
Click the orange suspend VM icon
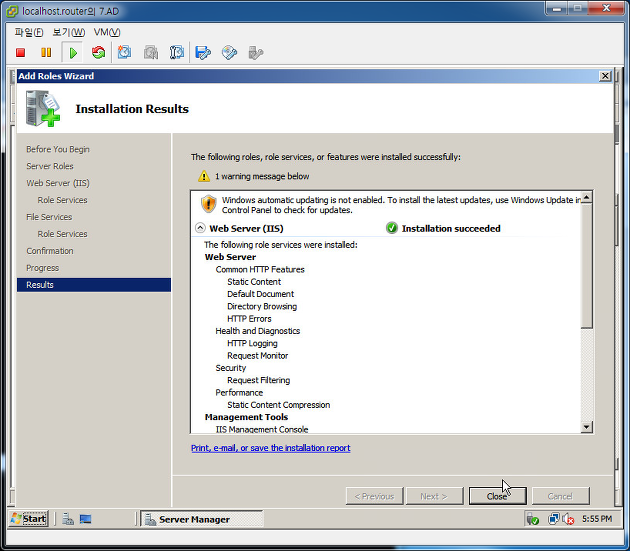point(46,53)
